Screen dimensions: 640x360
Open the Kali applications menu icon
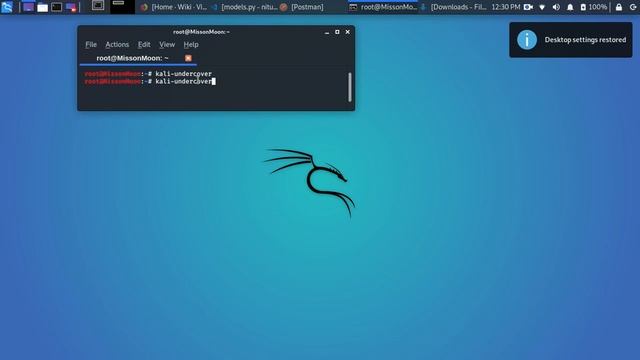click(x=7, y=7)
